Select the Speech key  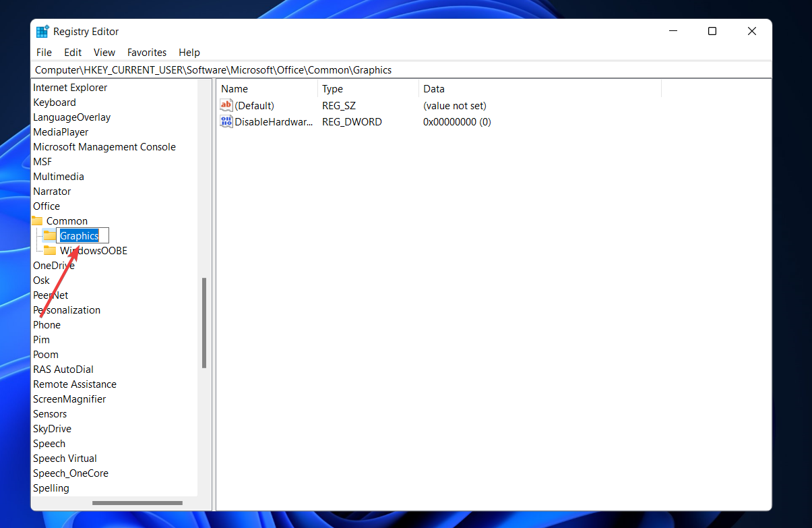(49, 444)
